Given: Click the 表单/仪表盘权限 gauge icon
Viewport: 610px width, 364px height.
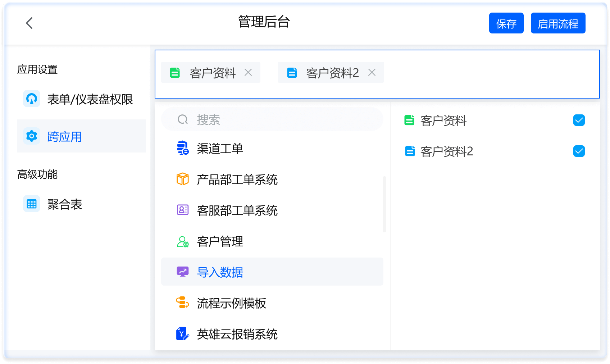Looking at the screenshot, I should click(32, 99).
